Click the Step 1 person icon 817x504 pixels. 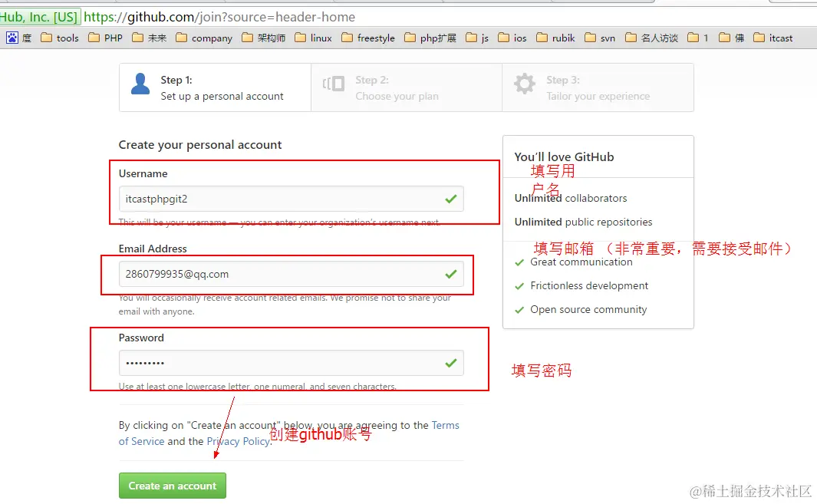140,84
